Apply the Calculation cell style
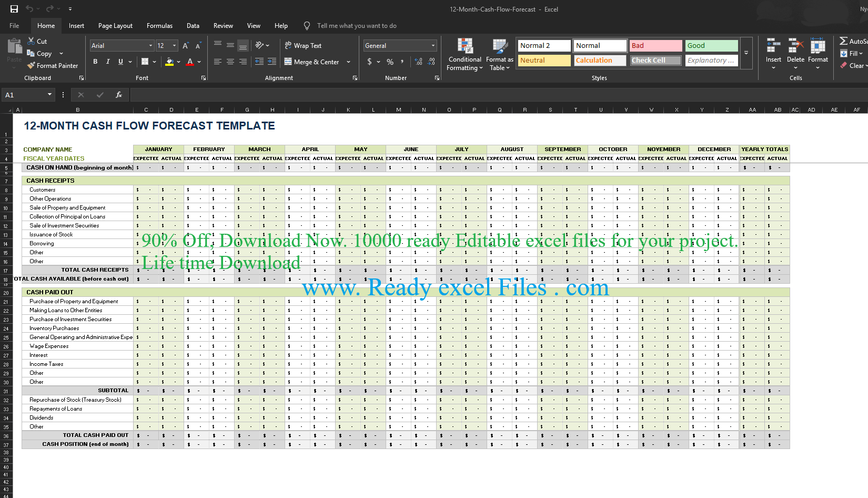 coord(600,61)
